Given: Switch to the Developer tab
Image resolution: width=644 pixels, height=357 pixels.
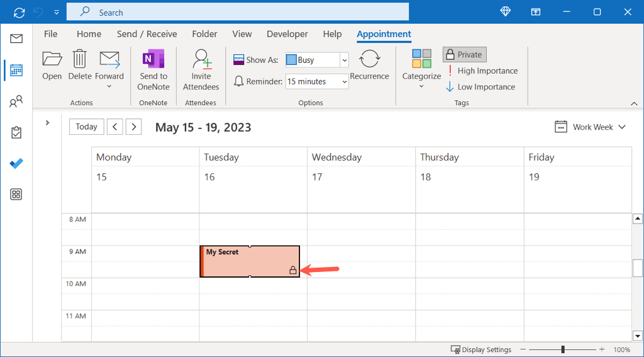Looking at the screenshot, I should click(x=287, y=34).
